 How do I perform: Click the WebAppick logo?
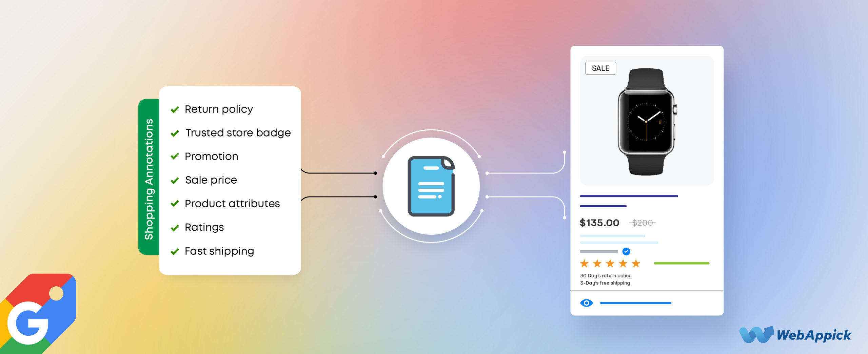pyautogui.click(x=795, y=335)
